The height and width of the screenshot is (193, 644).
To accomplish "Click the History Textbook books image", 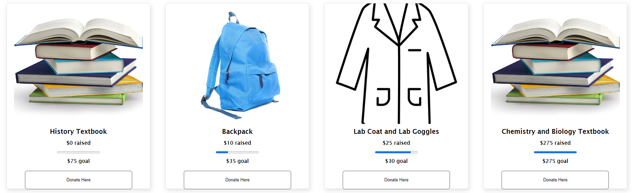I will pos(78,63).
